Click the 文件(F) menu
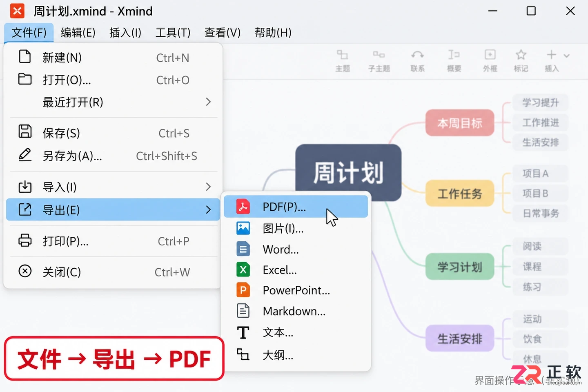588x392 pixels. pyautogui.click(x=29, y=33)
